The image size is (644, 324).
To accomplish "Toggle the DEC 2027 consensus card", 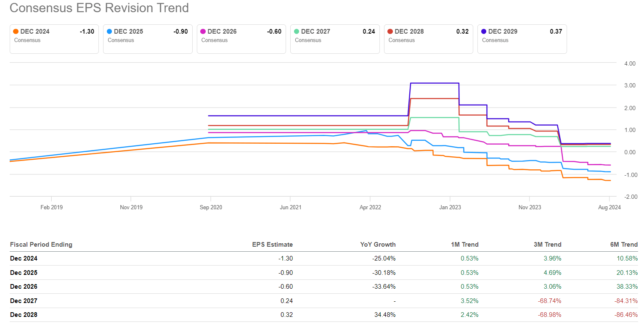I will (335, 39).
